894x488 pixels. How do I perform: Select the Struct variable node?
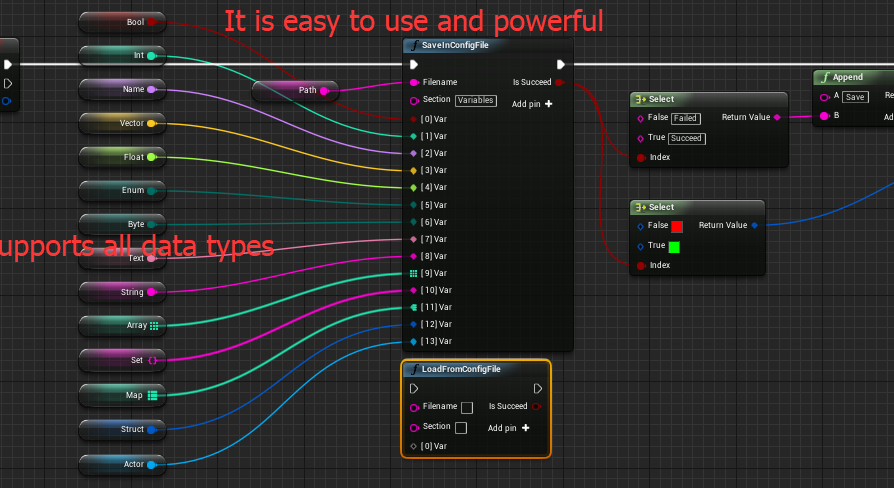120,429
